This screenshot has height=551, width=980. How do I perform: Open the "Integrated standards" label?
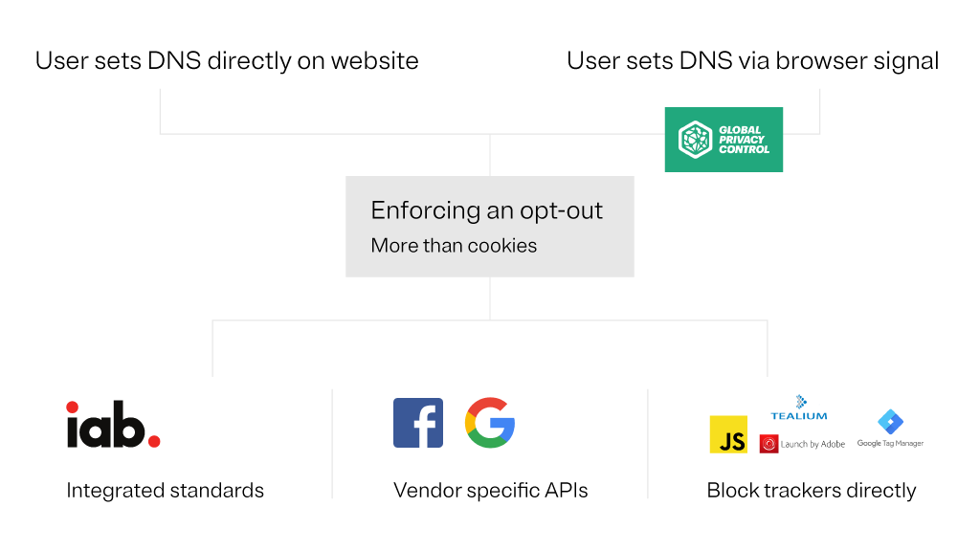tap(165, 491)
